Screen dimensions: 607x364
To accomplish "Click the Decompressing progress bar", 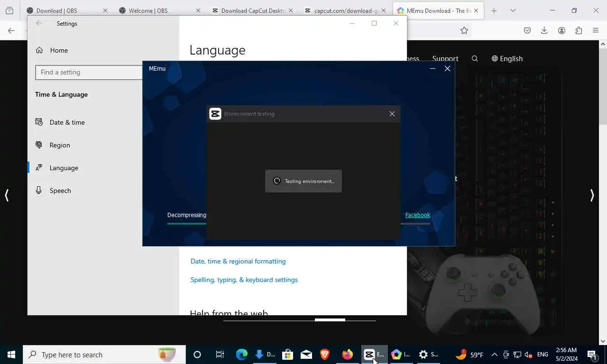I will tap(186, 223).
